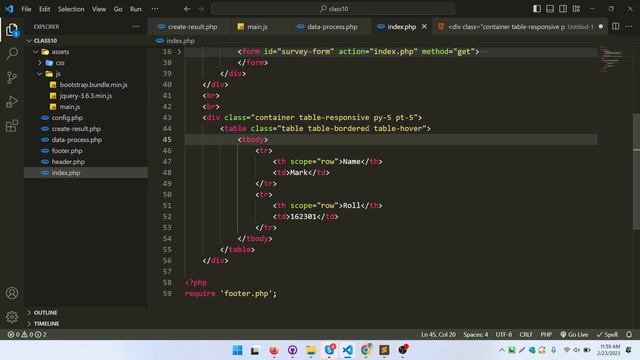Switch to create-result.php tab
Viewport: 640px width, 360px height.
tap(189, 27)
